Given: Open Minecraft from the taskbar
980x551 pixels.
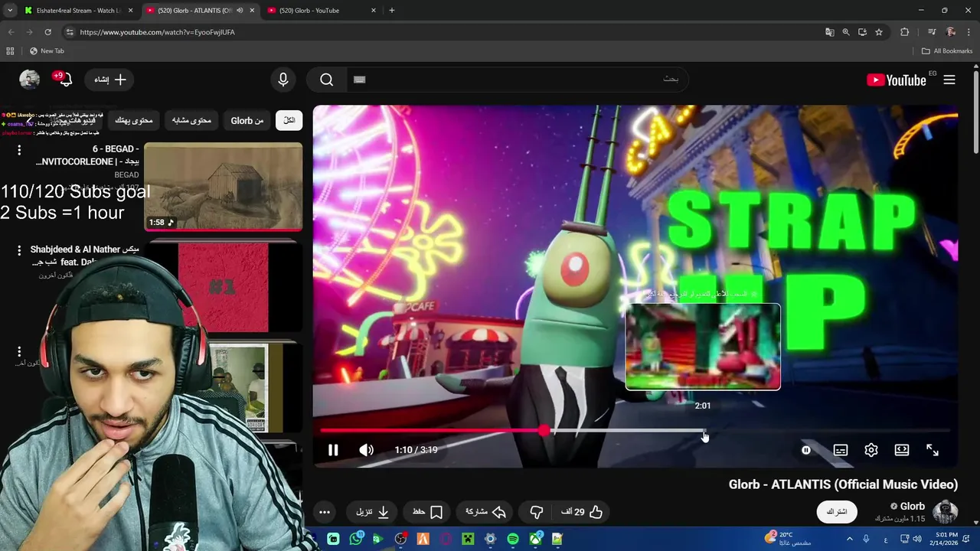Looking at the screenshot, I should [x=468, y=539].
